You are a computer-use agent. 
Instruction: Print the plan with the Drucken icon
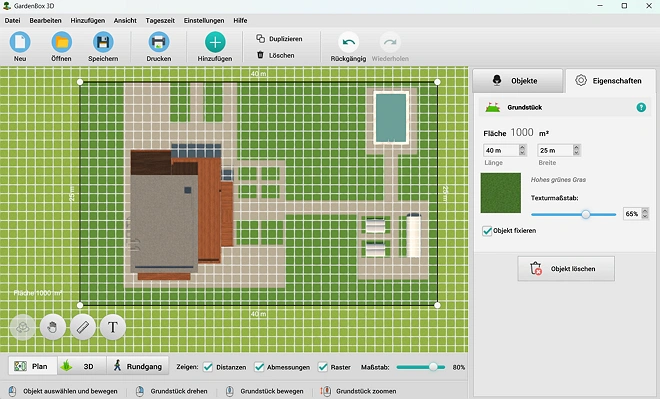tap(159, 43)
